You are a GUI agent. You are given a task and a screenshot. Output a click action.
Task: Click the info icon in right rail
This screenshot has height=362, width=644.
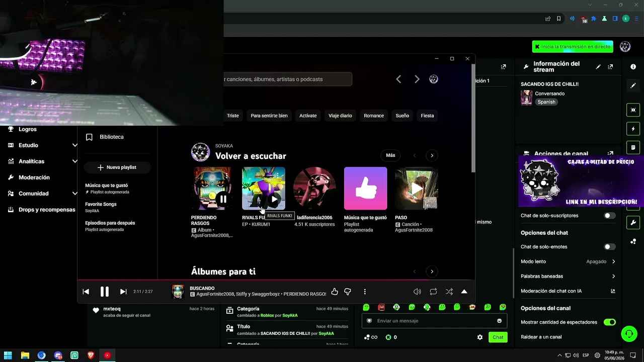tap(633, 67)
